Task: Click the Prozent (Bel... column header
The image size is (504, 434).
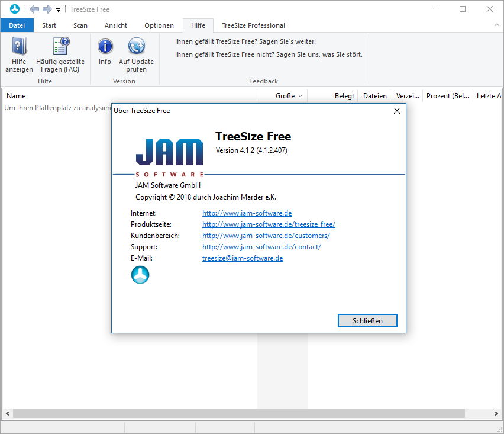Action: (x=448, y=96)
